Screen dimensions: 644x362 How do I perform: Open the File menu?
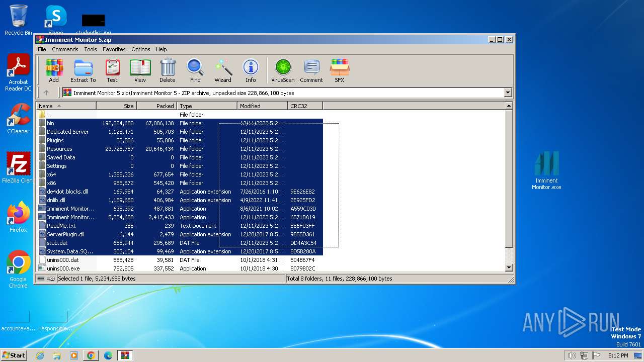42,49
